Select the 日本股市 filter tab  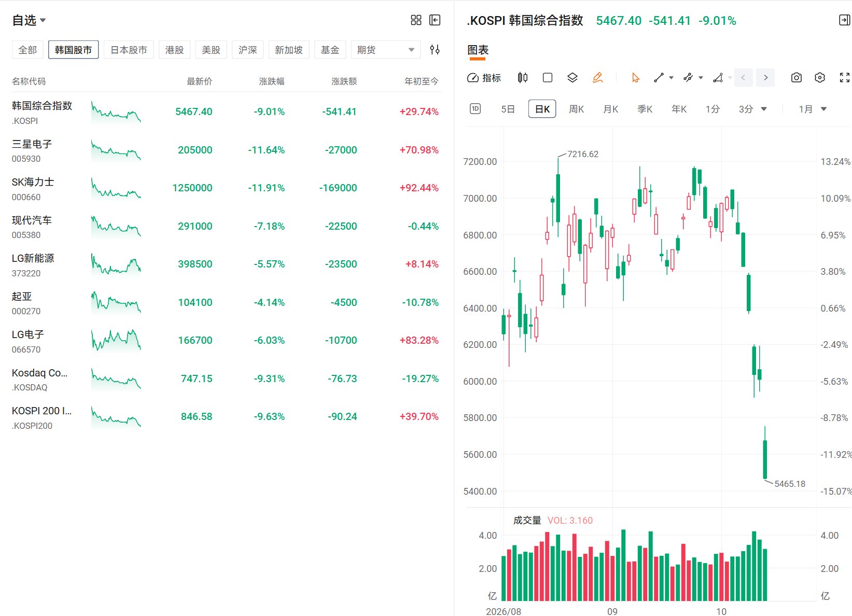click(129, 50)
